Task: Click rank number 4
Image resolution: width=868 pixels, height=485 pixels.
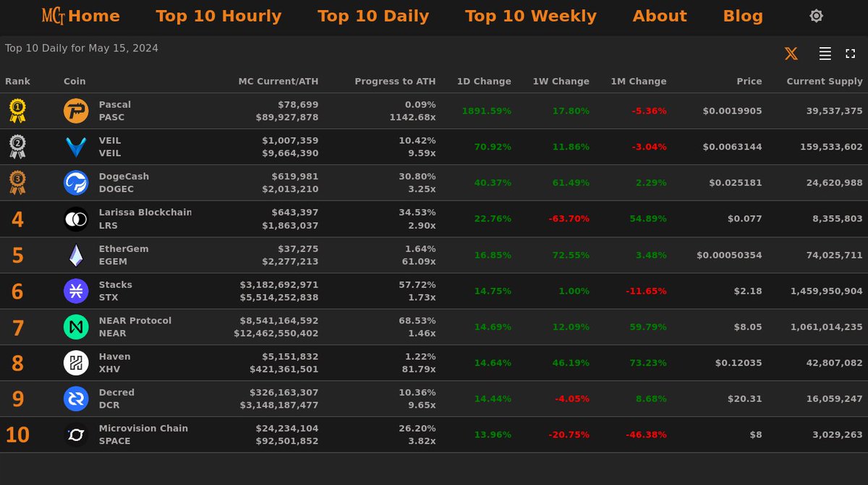Action: click(17, 219)
